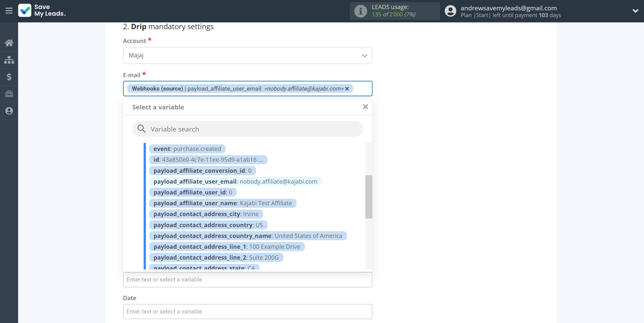Close the Select a variable panel
The height and width of the screenshot is (323, 644).
365,107
